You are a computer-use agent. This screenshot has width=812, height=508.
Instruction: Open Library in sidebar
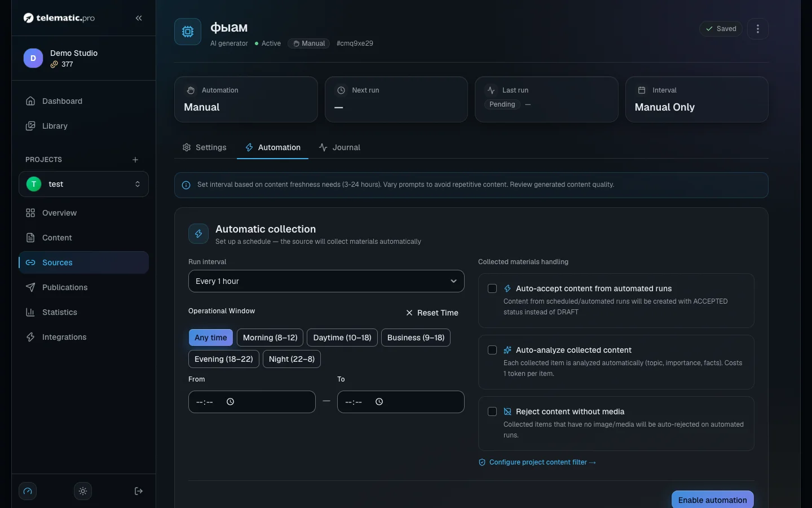pyautogui.click(x=83, y=126)
